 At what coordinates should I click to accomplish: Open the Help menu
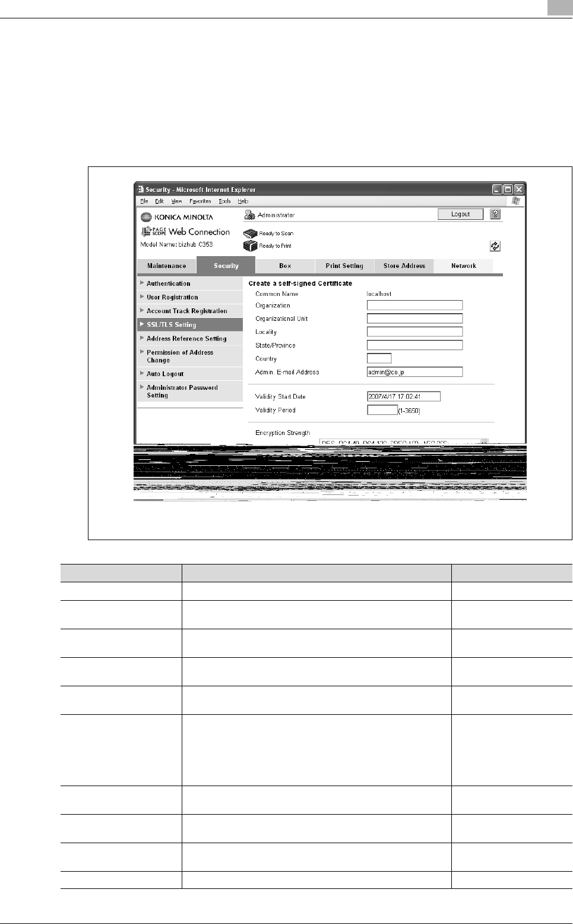pyautogui.click(x=243, y=201)
